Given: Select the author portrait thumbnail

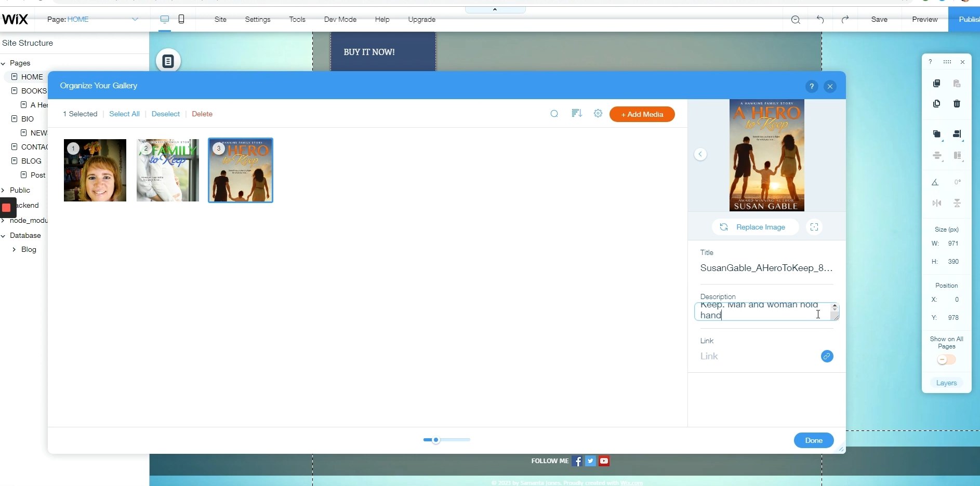Looking at the screenshot, I should click(95, 170).
